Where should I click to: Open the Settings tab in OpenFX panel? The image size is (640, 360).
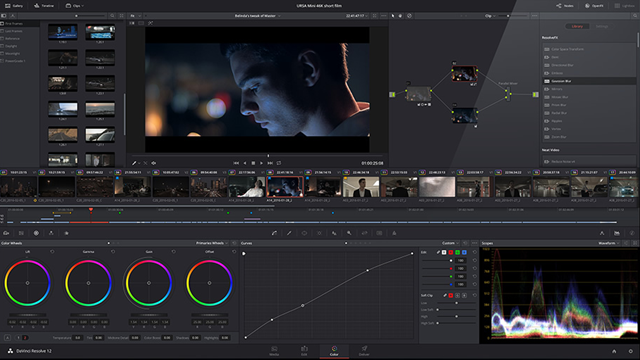click(602, 27)
